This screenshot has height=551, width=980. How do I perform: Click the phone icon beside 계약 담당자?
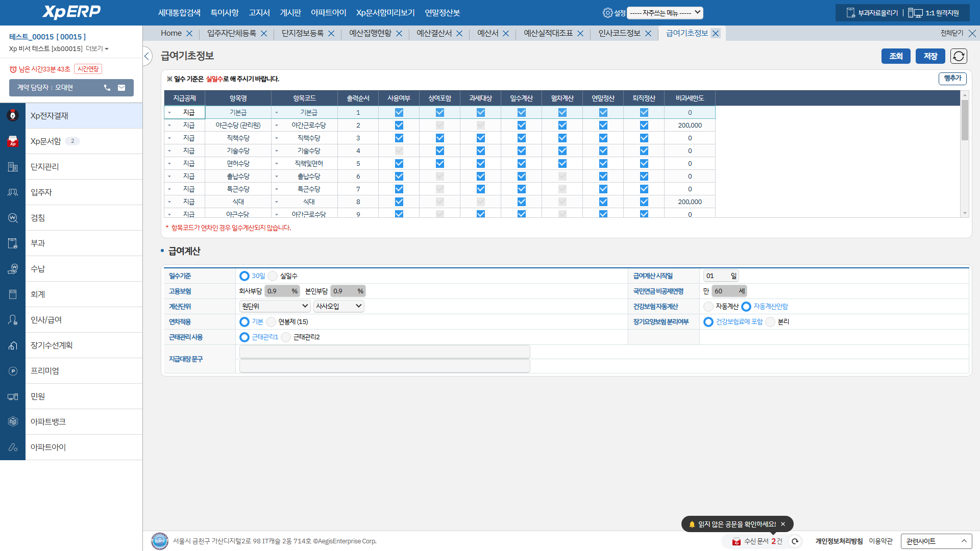tap(107, 88)
